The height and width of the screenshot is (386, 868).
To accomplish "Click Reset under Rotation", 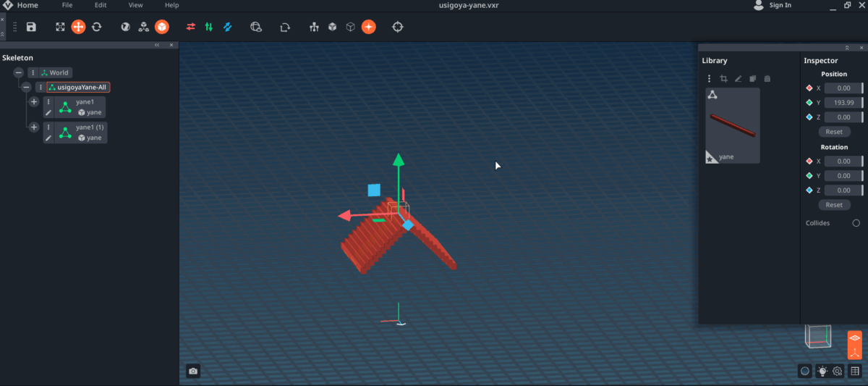I will [x=834, y=205].
